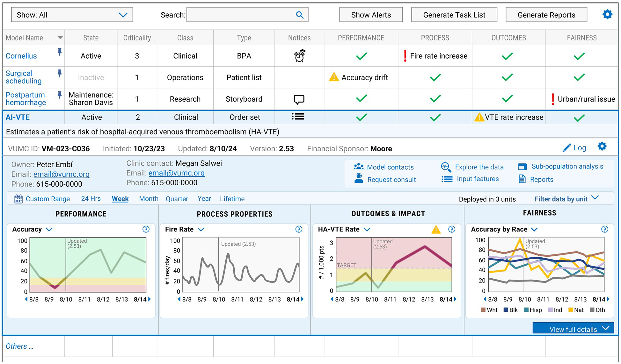The width and height of the screenshot is (621, 364).
Task: Open the Show: All dropdown
Action: (x=72, y=15)
